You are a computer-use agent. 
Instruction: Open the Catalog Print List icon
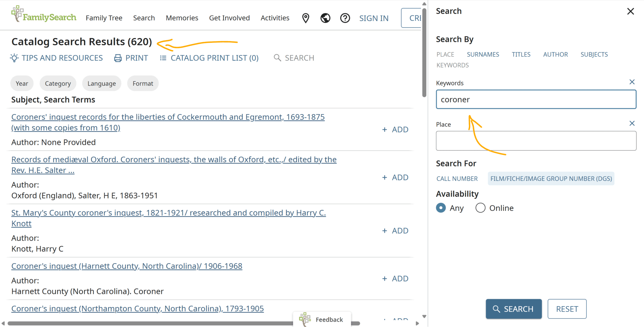point(163,58)
